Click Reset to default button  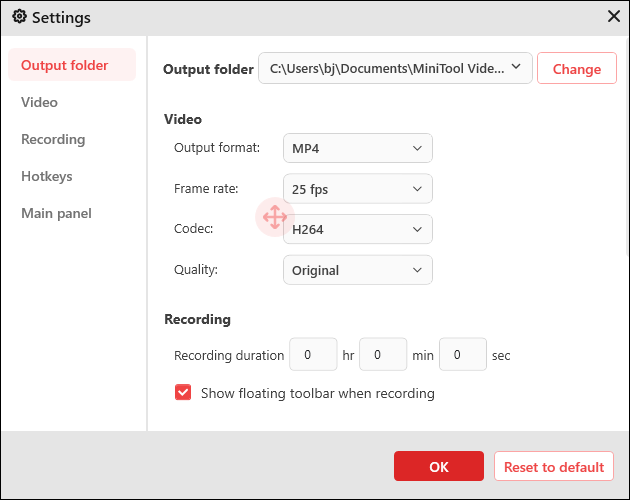click(554, 467)
